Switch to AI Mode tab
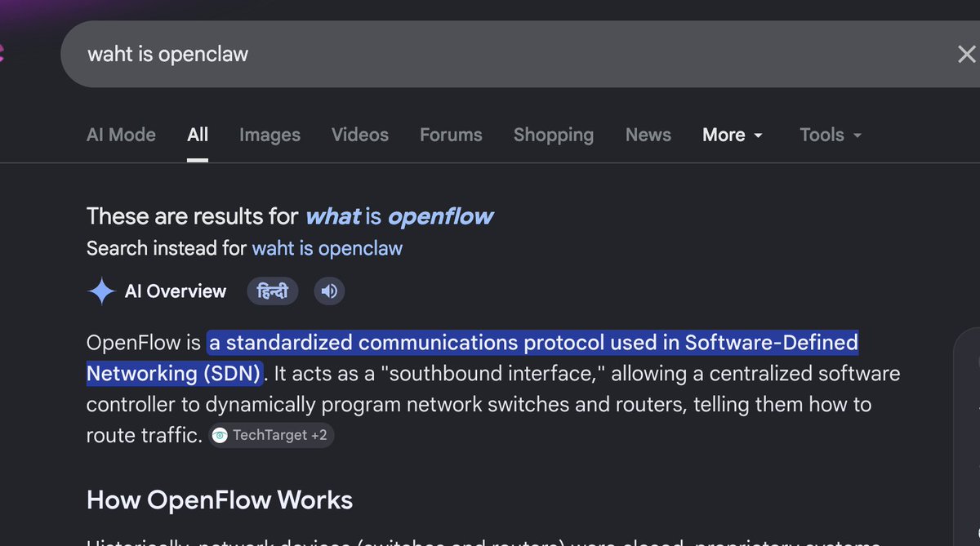 pyautogui.click(x=121, y=135)
